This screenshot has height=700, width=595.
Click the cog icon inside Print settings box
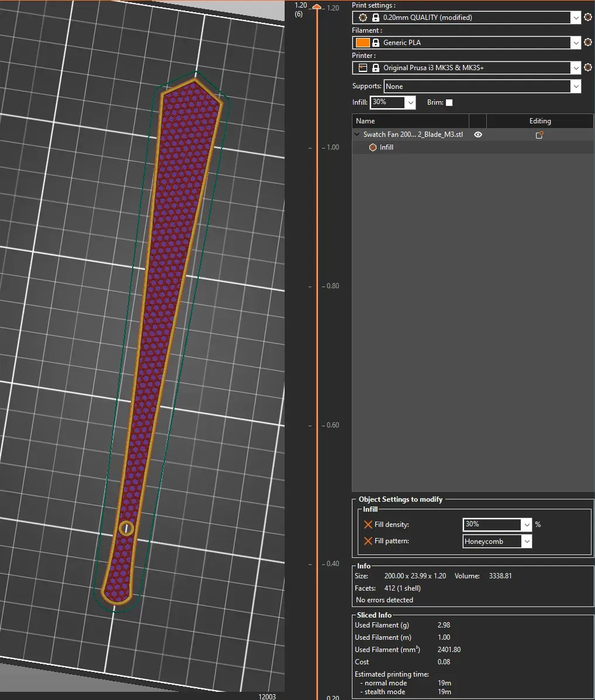(x=362, y=18)
